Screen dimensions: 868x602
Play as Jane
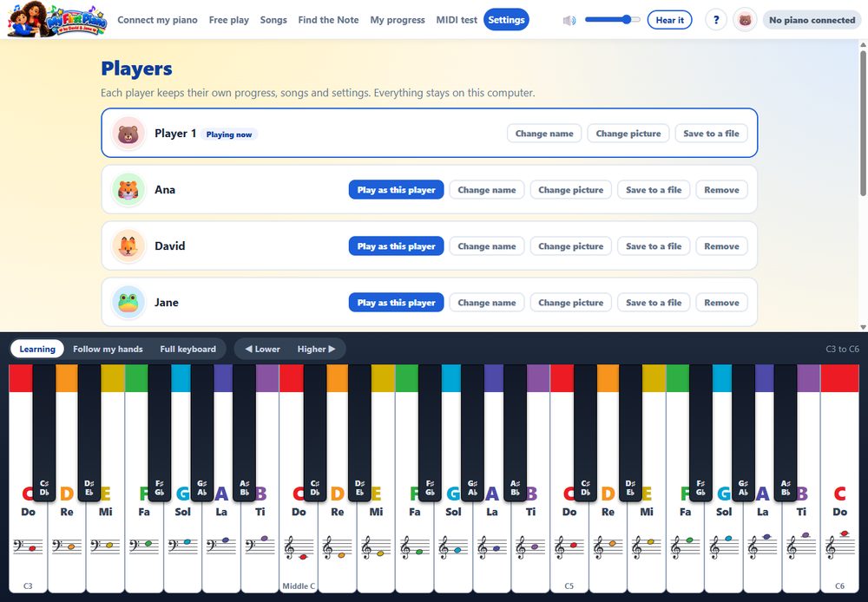tap(397, 303)
